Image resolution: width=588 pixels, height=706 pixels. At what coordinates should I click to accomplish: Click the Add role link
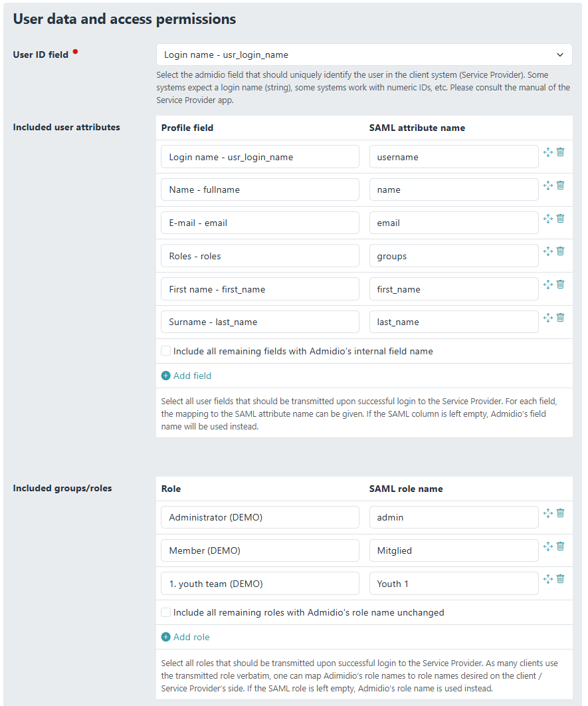[191, 637]
